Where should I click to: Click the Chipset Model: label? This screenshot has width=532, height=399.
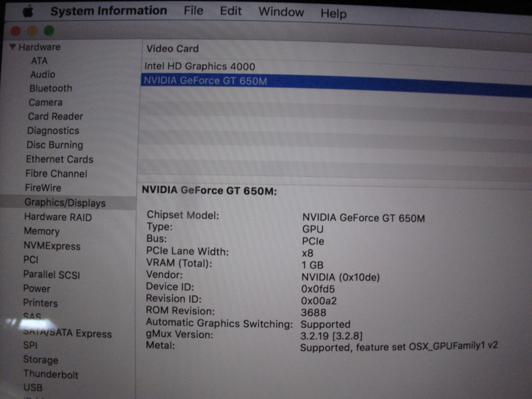(x=182, y=215)
